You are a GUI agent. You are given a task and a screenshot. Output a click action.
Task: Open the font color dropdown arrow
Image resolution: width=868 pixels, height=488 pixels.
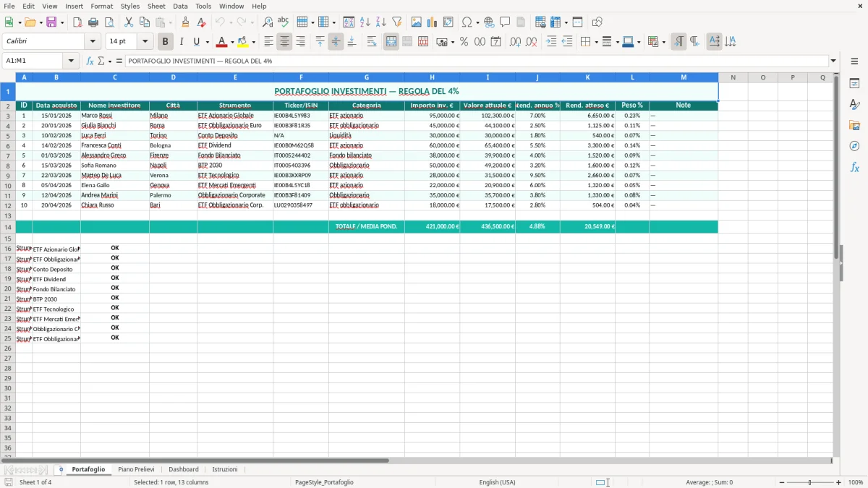coord(232,42)
